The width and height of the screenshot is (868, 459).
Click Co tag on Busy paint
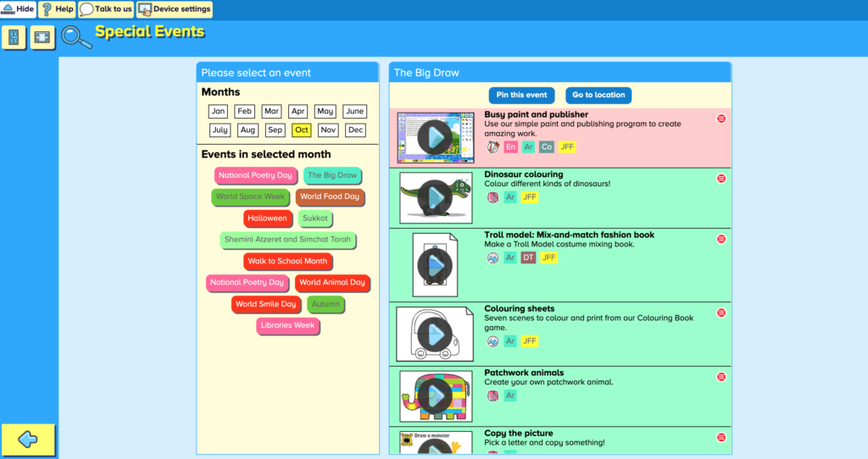point(547,147)
